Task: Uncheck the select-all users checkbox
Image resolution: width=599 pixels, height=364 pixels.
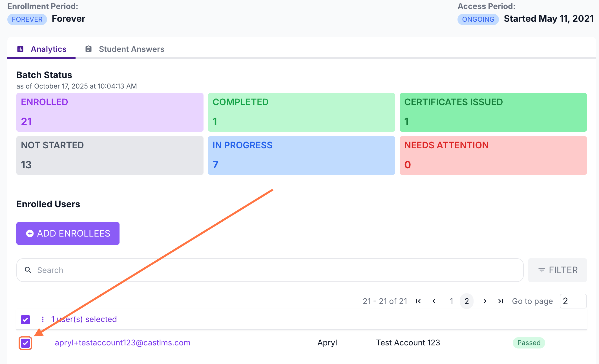Action: tap(25, 319)
